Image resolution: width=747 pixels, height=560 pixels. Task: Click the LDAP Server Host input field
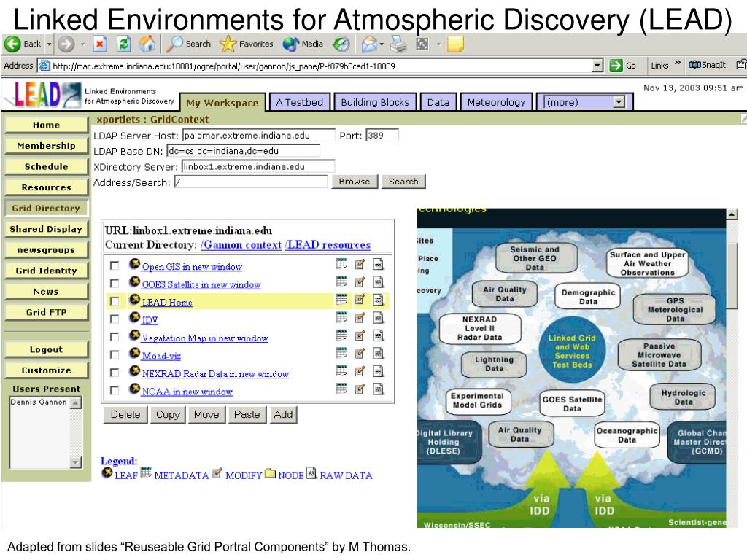point(259,135)
